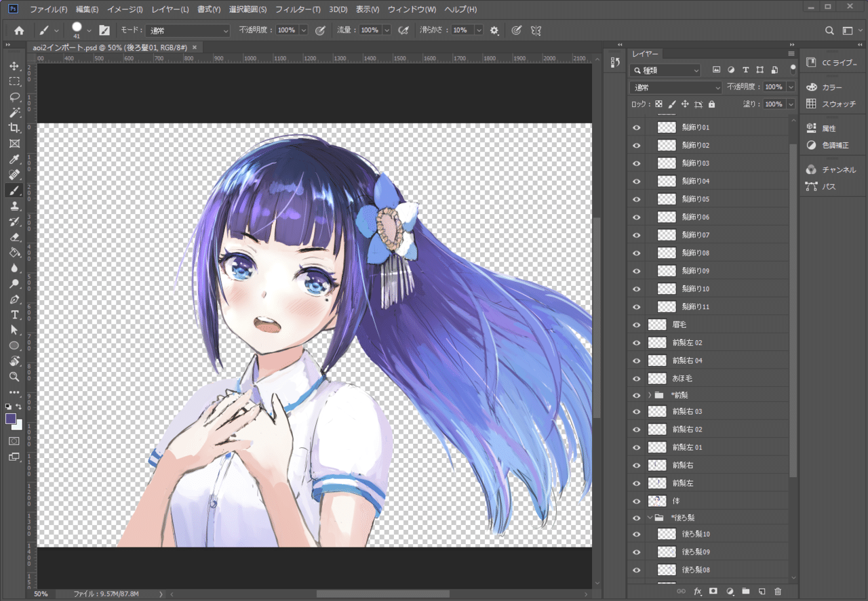This screenshot has width=868, height=601.
Task: Hide the *後ろ髪 group
Action: click(x=636, y=518)
